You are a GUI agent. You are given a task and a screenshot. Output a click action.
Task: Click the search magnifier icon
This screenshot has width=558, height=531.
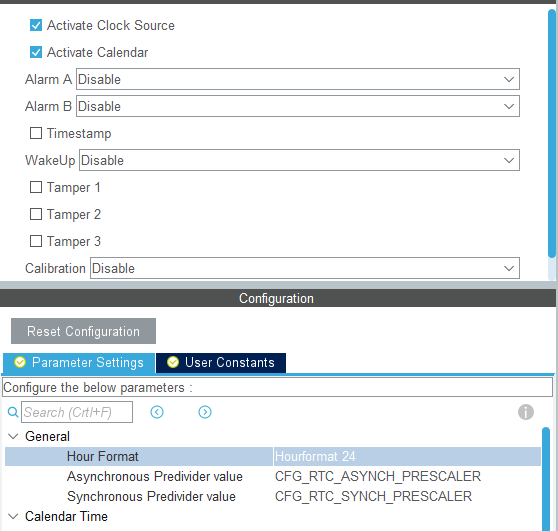coord(13,412)
